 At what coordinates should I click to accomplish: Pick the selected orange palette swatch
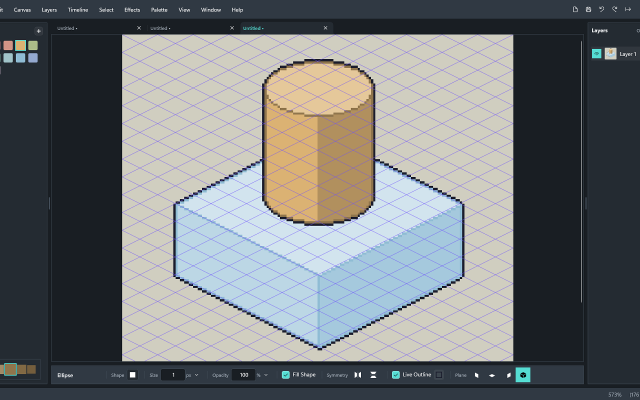[20, 45]
